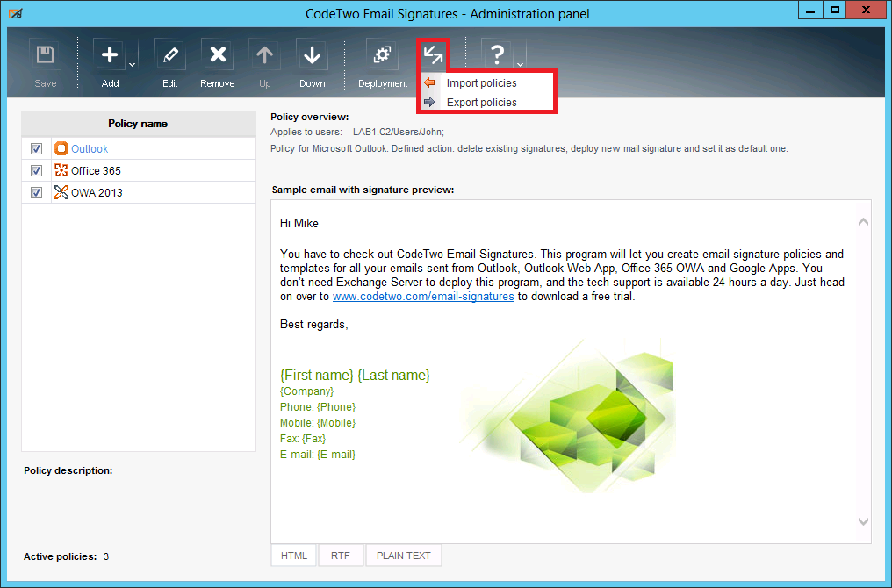892x588 pixels.
Task: Open the www.codetwo.com/email-signatures link
Action: (x=423, y=297)
